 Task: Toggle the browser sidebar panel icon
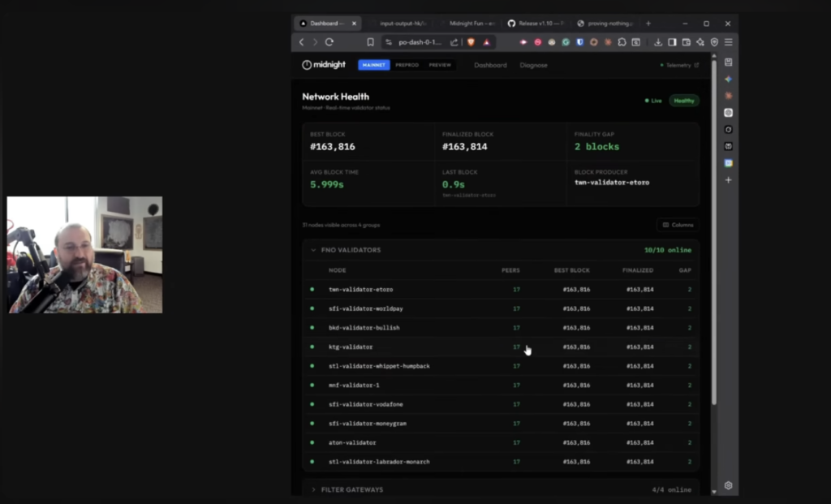point(672,42)
